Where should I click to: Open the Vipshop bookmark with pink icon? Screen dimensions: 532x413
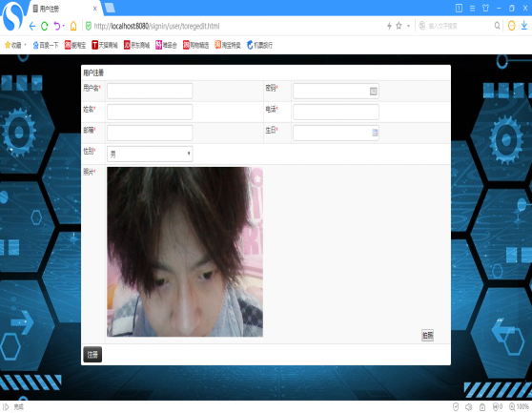coord(166,45)
